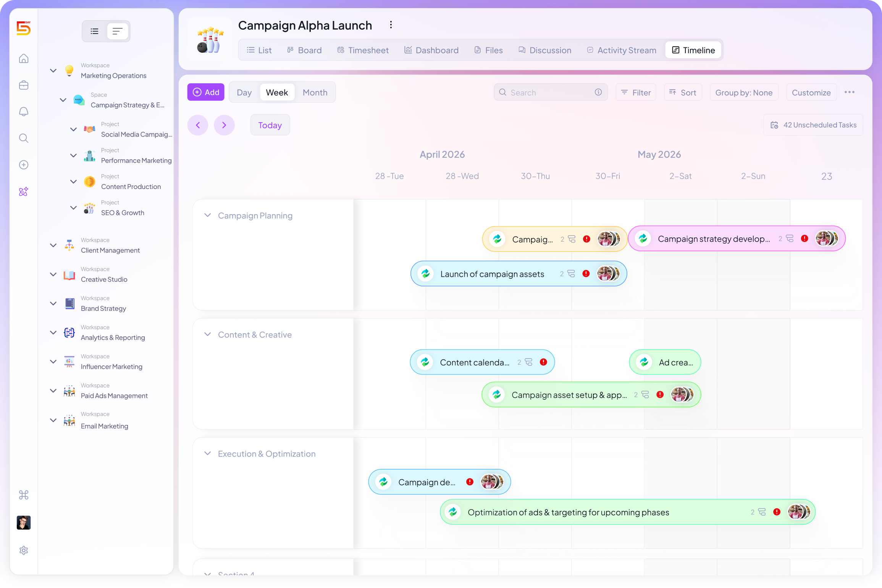Click the info icon inside Search field
882x588 pixels.
(598, 92)
